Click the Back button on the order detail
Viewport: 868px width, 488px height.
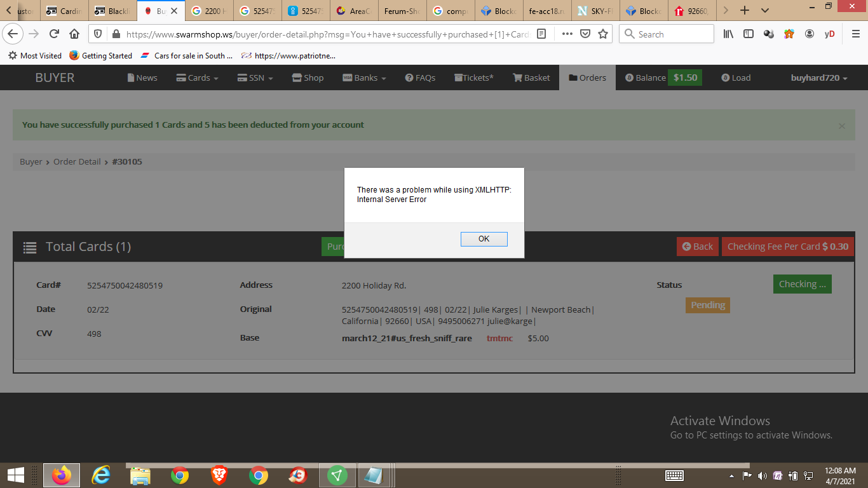697,247
